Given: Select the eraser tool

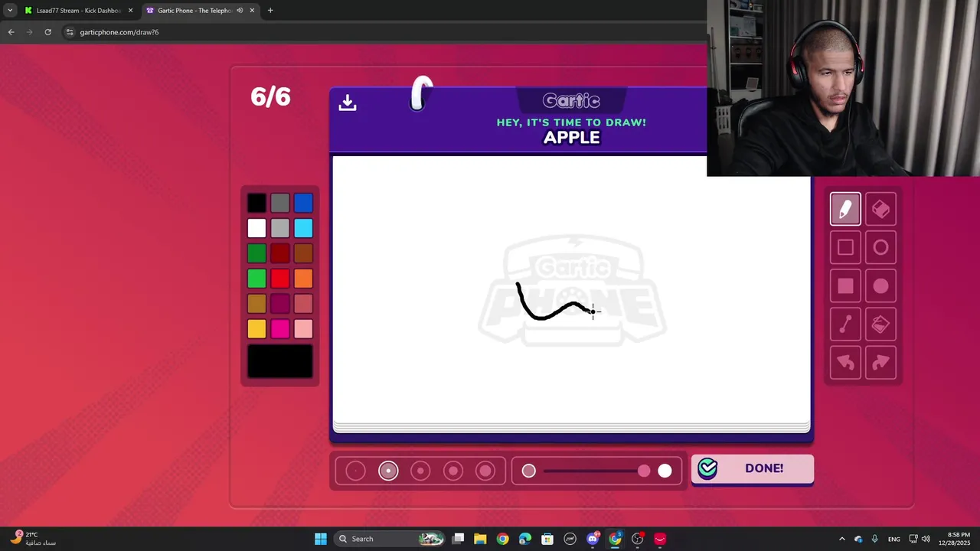Looking at the screenshot, I should [x=880, y=209].
